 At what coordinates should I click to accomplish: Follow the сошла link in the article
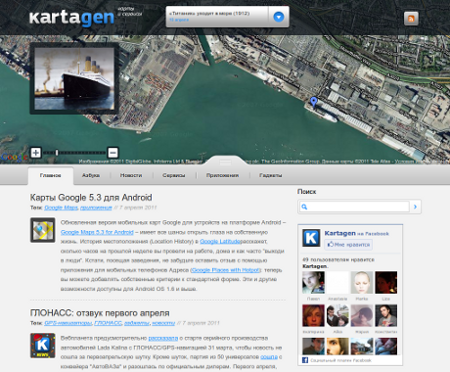[269, 357]
